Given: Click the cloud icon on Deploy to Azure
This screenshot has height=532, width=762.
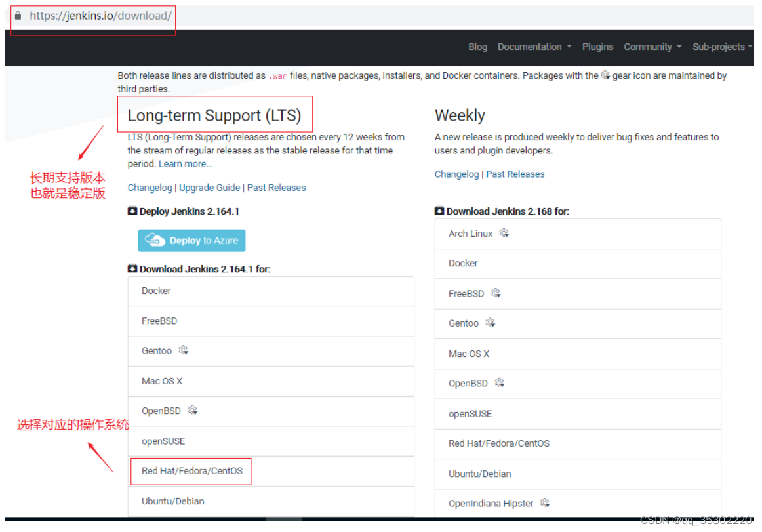Looking at the screenshot, I should pos(155,239).
